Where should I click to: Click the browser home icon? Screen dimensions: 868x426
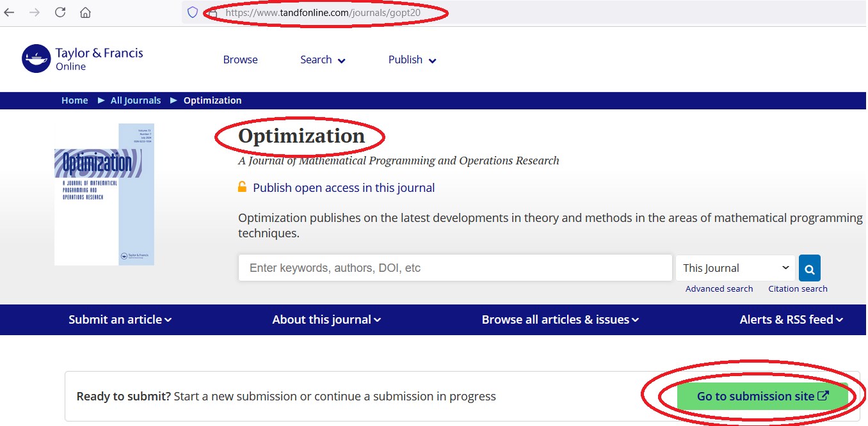[85, 12]
